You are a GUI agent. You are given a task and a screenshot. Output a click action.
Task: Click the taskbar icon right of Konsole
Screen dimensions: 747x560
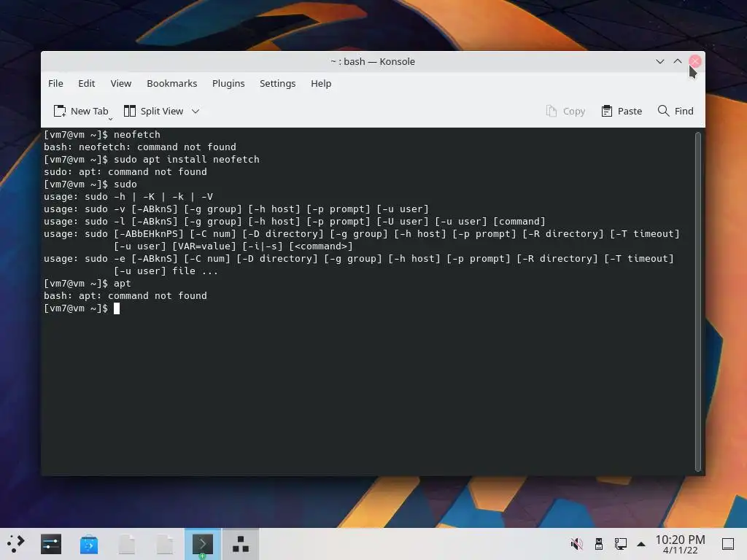(241, 544)
